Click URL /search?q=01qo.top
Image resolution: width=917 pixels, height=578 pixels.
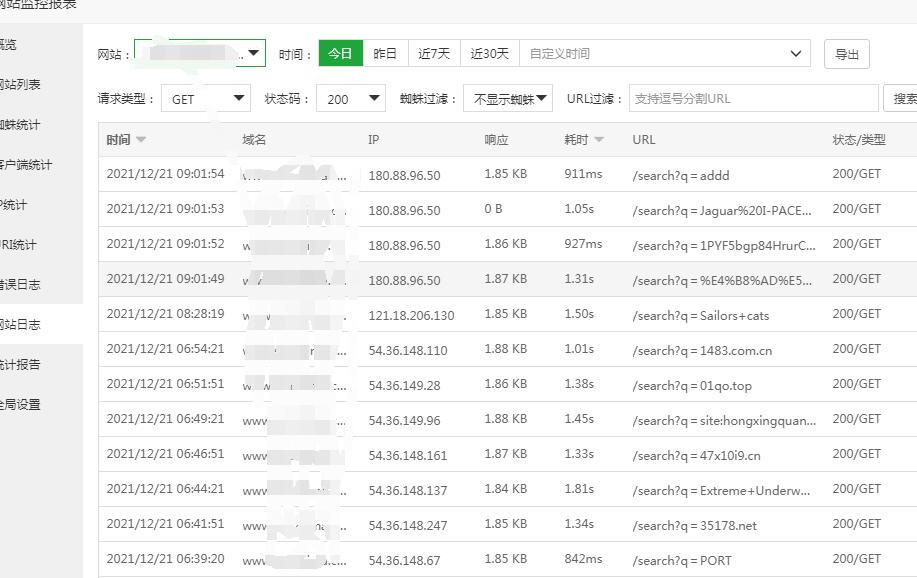click(692, 386)
